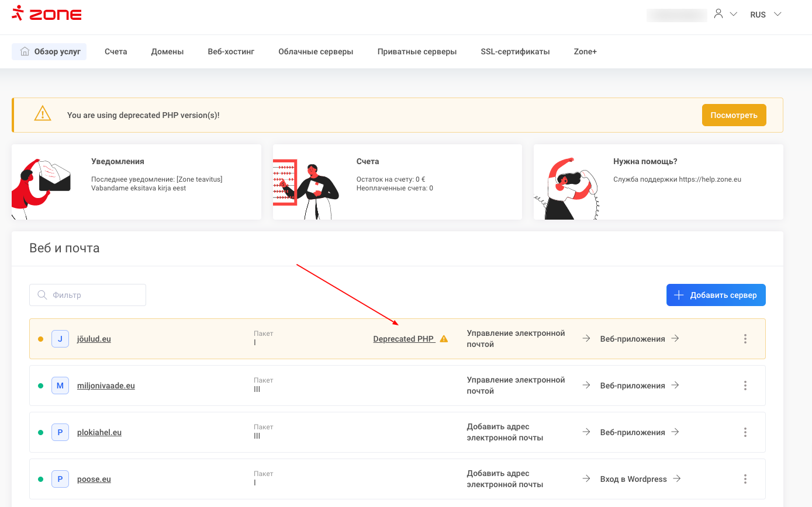Screen dimensions: 812x507
Task: Open three-dot menu for poose.eu row
Action: [745, 479]
